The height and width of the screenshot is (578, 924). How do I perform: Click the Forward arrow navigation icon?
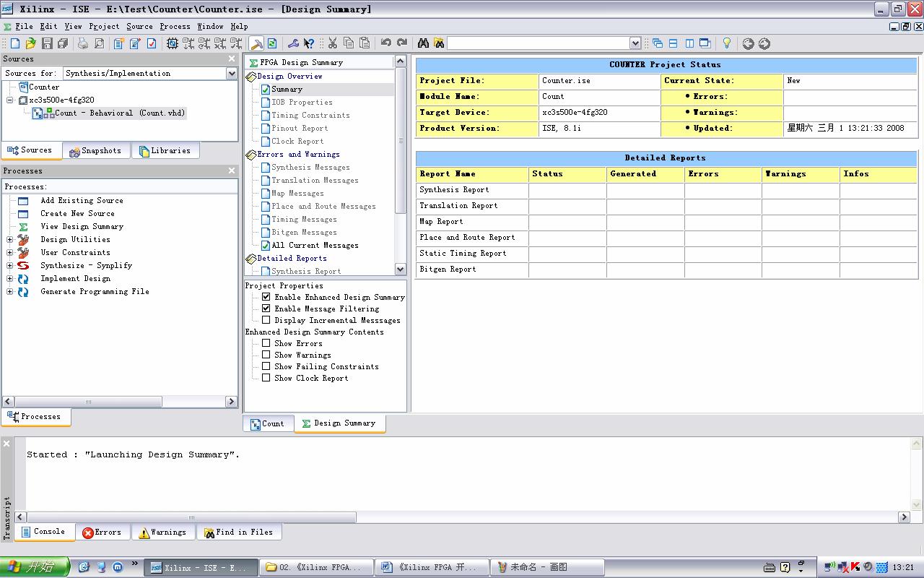click(x=764, y=44)
